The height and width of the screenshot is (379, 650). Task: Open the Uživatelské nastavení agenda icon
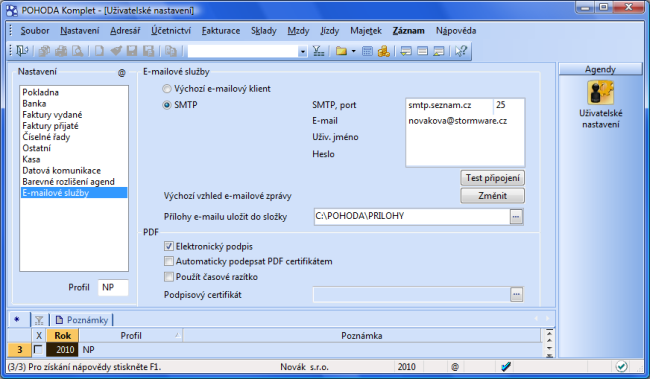tap(600, 92)
